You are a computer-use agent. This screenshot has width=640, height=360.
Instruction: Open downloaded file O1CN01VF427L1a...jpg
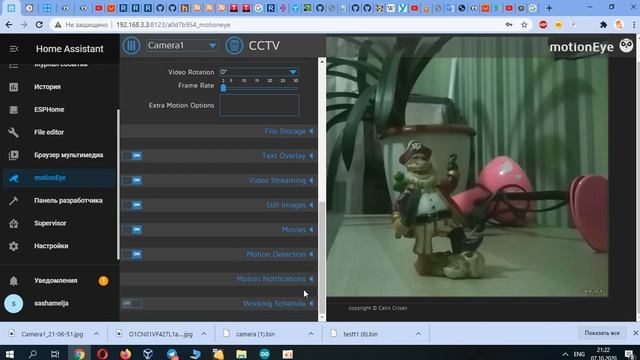tap(160, 334)
